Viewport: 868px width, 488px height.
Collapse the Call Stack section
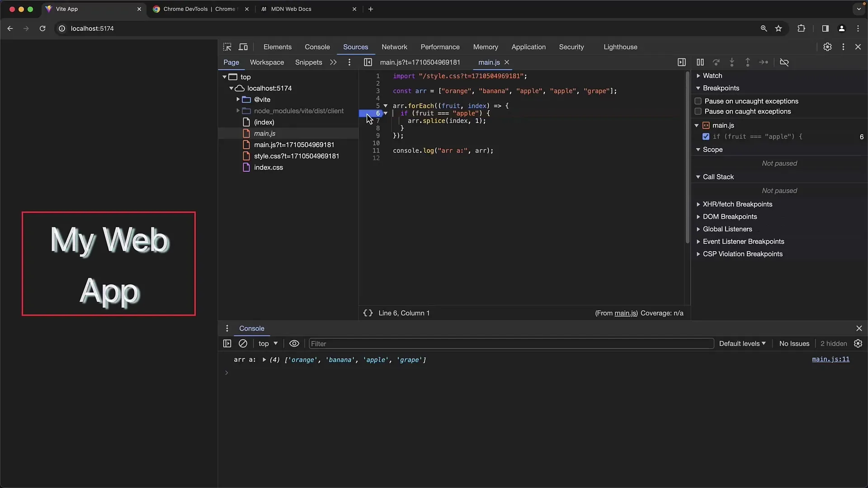pyautogui.click(x=718, y=177)
